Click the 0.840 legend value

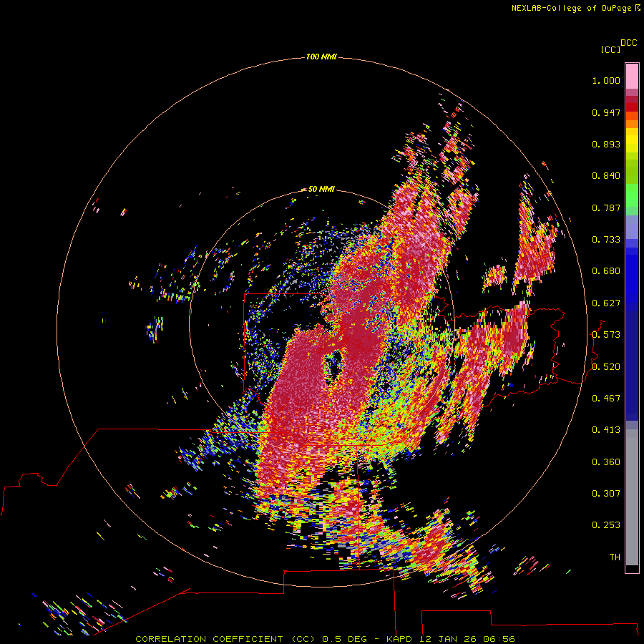click(606, 176)
